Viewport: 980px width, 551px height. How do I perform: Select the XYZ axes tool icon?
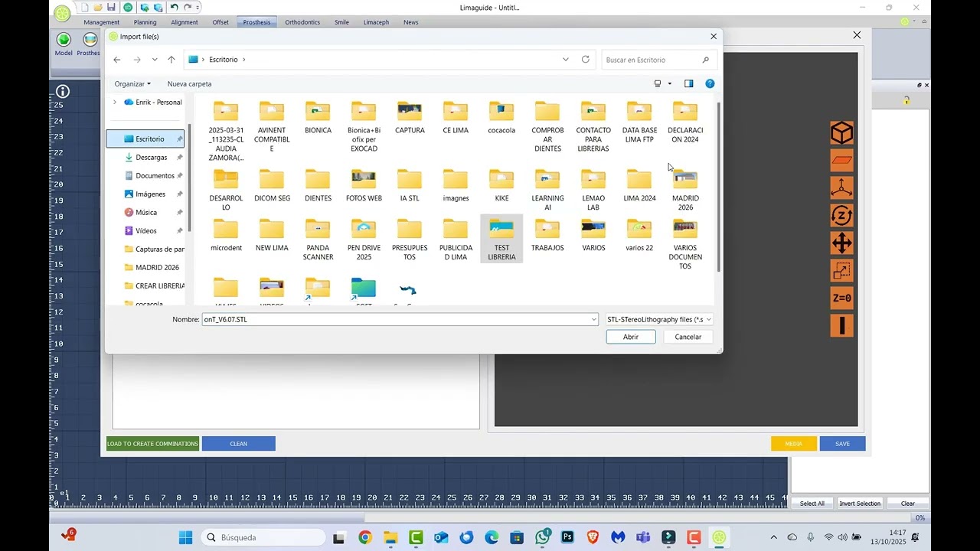[842, 188]
